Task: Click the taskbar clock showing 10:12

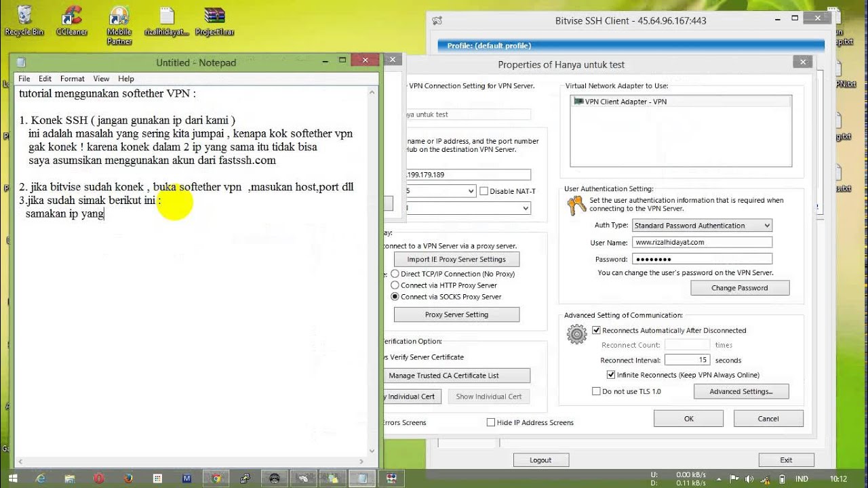Action: 839,479
